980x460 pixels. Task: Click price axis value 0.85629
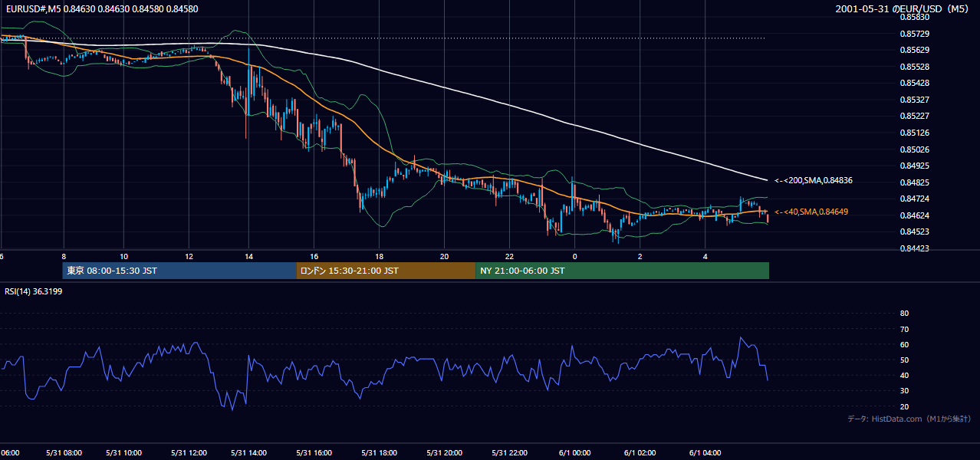coord(914,50)
